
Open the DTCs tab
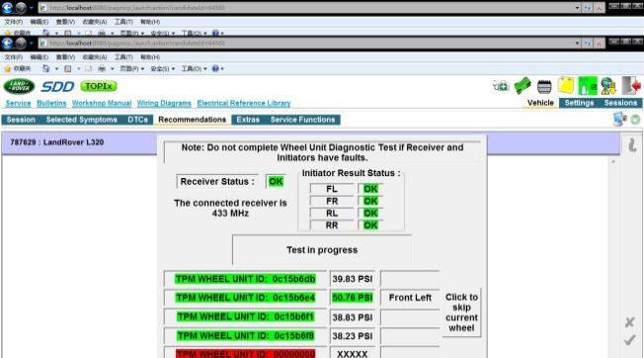click(137, 120)
